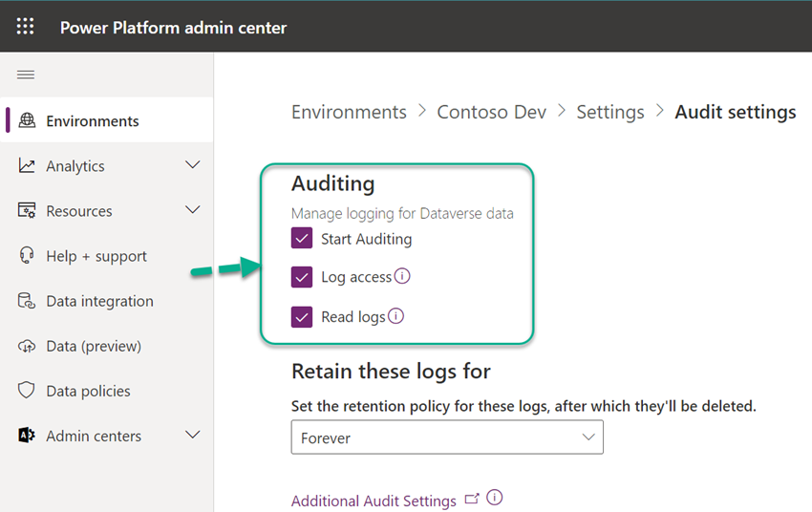Return to Settings breadcrumb
The width and height of the screenshot is (812, 512).
point(610,112)
